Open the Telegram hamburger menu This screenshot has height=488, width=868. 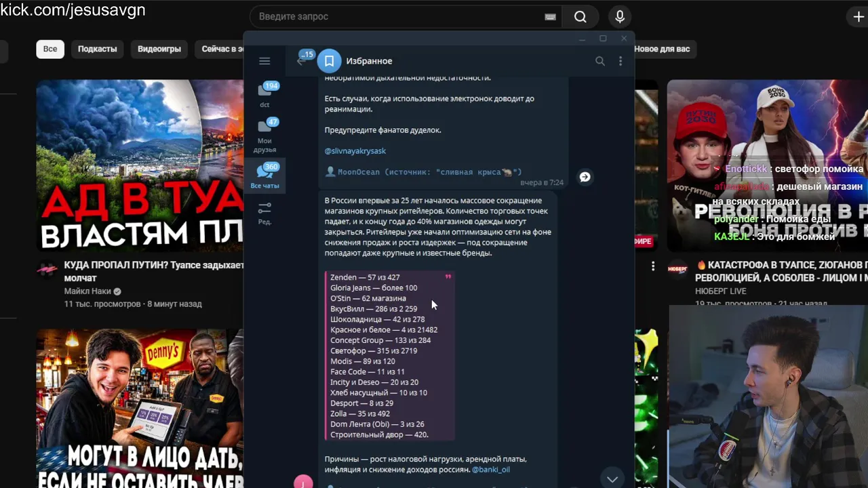click(x=264, y=61)
